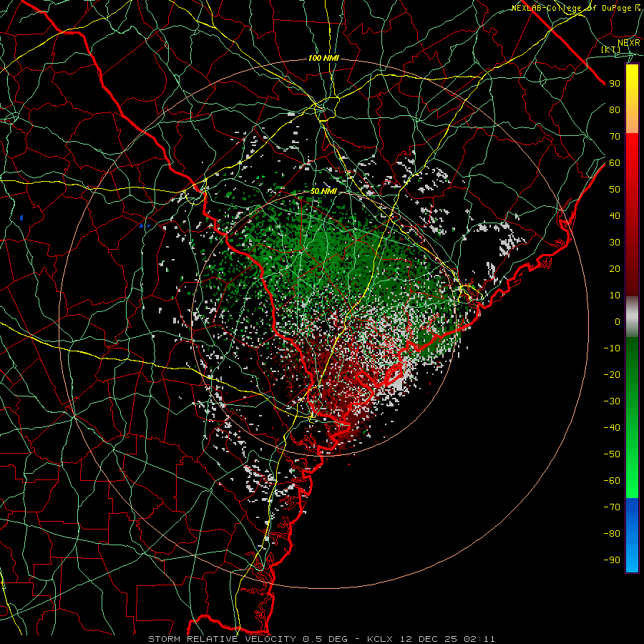Click the 0 value on the velocity scale
This screenshot has width=644, height=644.
pyautogui.click(x=618, y=321)
